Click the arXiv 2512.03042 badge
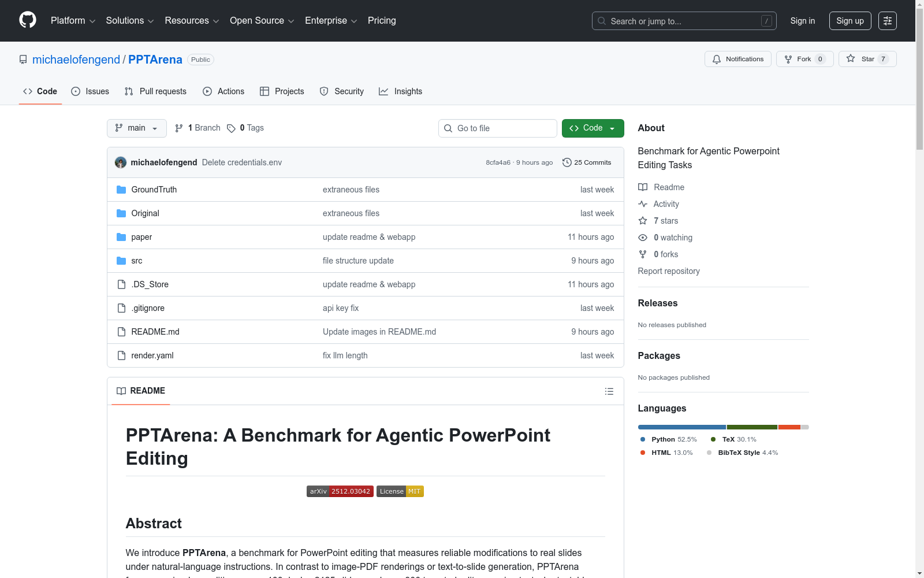Viewport: 924px width, 578px height. tap(340, 491)
